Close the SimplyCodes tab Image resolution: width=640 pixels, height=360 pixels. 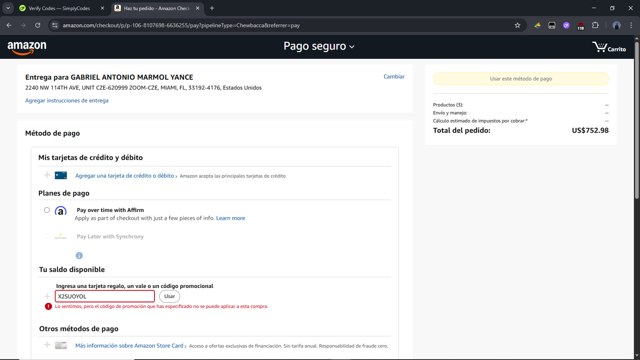[102, 8]
